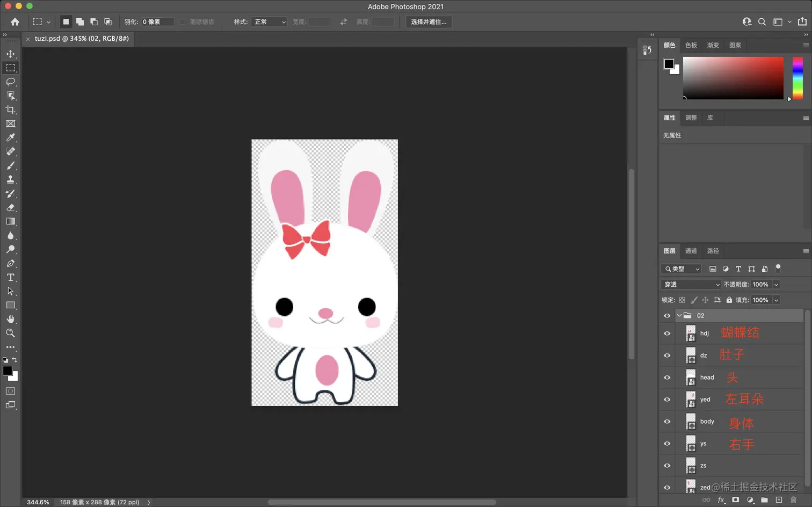The width and height of the screenshot is (812, 507).
Task: Select the Path Selection tool
Action: 11,291
